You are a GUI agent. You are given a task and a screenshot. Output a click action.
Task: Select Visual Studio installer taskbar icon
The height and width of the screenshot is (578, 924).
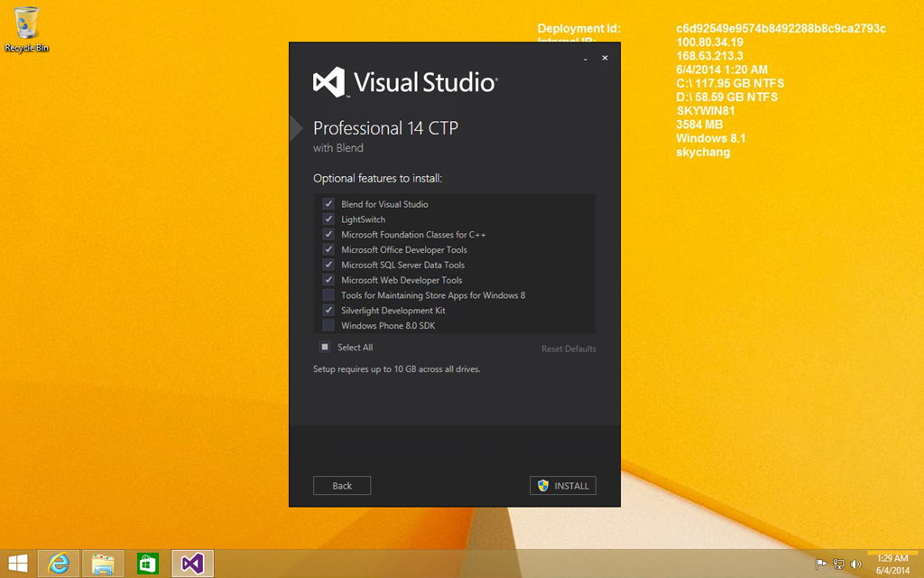pyautogui.click(x=193, y=564)
